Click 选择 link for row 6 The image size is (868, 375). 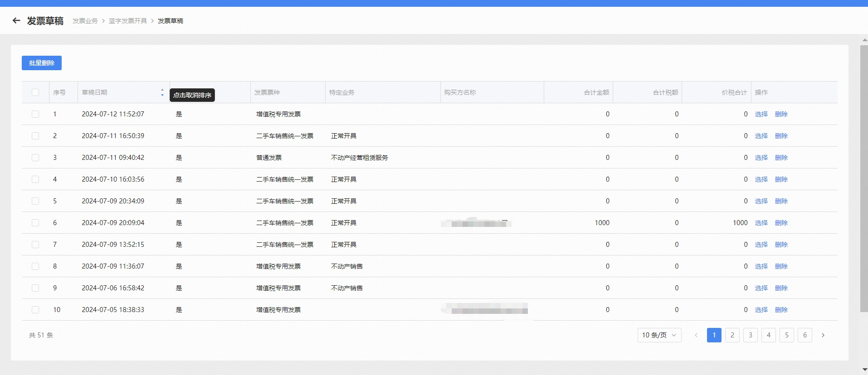tap(761, 223)
